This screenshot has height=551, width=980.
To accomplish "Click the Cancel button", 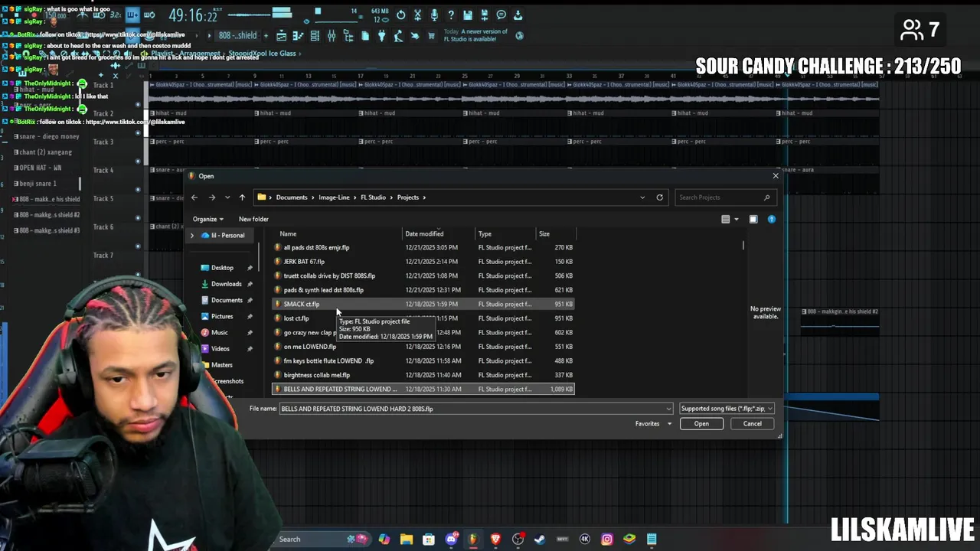I will (753, 423).
